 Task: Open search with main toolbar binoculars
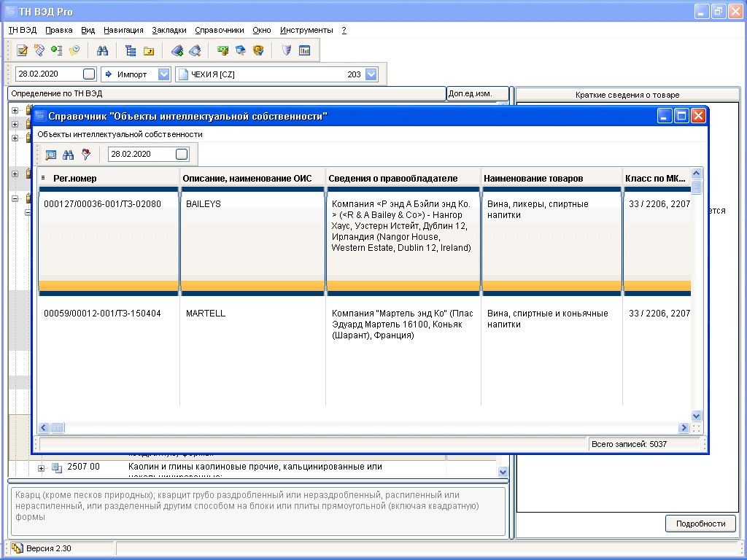(102, 50)
